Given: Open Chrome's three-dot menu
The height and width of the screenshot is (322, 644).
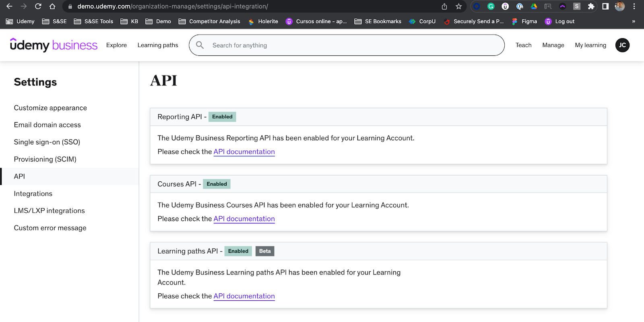Looking at the screenshot, I should click(634, 6).
